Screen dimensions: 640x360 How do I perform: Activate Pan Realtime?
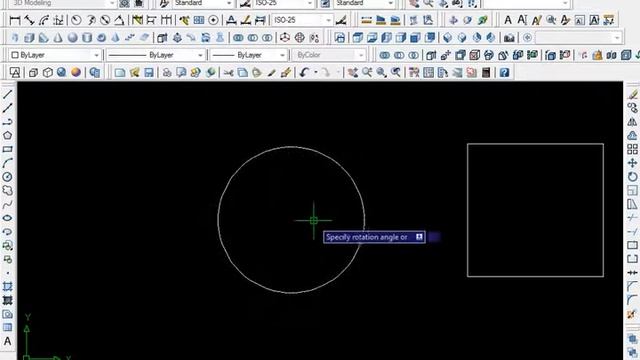[353, 72]
